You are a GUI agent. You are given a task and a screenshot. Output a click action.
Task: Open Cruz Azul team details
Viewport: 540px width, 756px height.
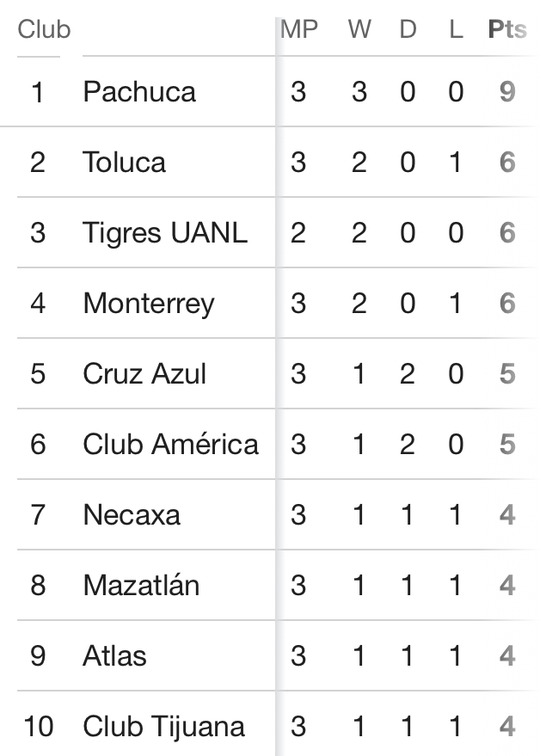(144, 373)
